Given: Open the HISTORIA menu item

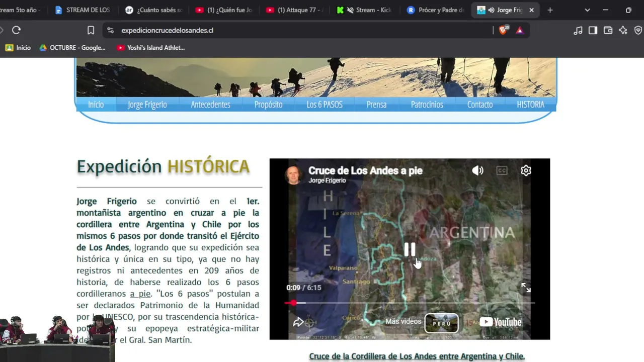Looking at the screenshot, I should (x=530, y=105).
